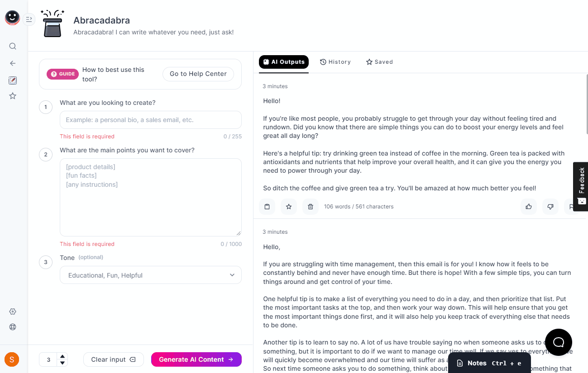Open the Tone dropdown

click(151, 275)
